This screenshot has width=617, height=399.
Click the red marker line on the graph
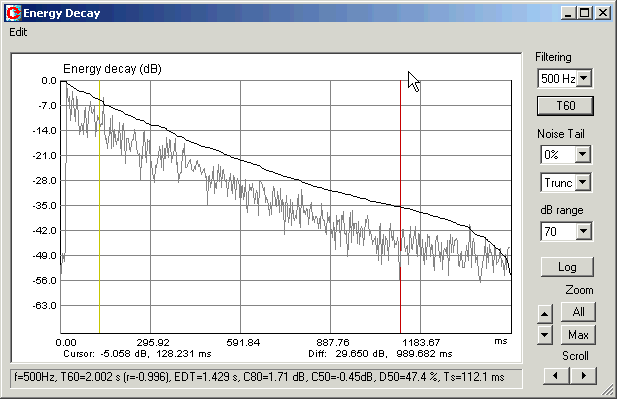[x=401, y=207]
